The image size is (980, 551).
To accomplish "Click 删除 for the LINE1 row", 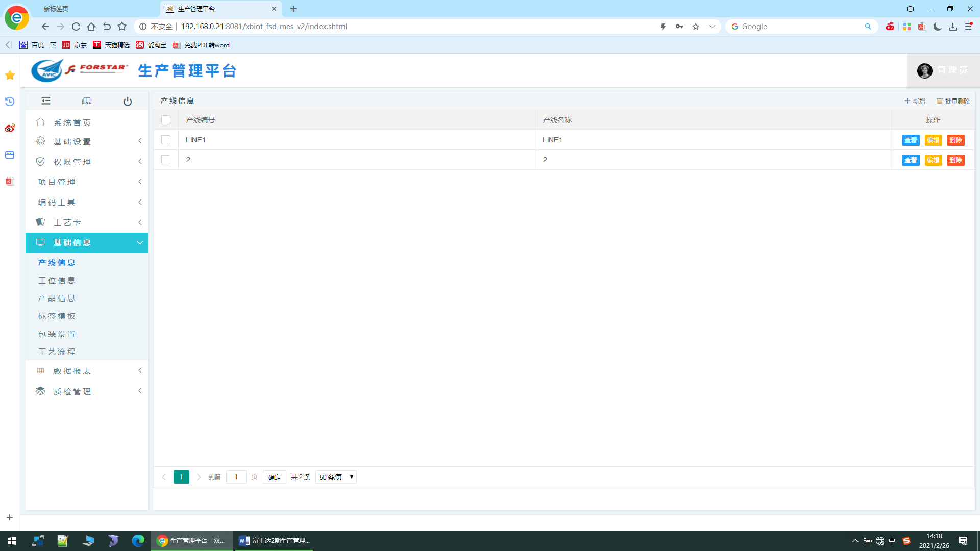I will 955,140.
